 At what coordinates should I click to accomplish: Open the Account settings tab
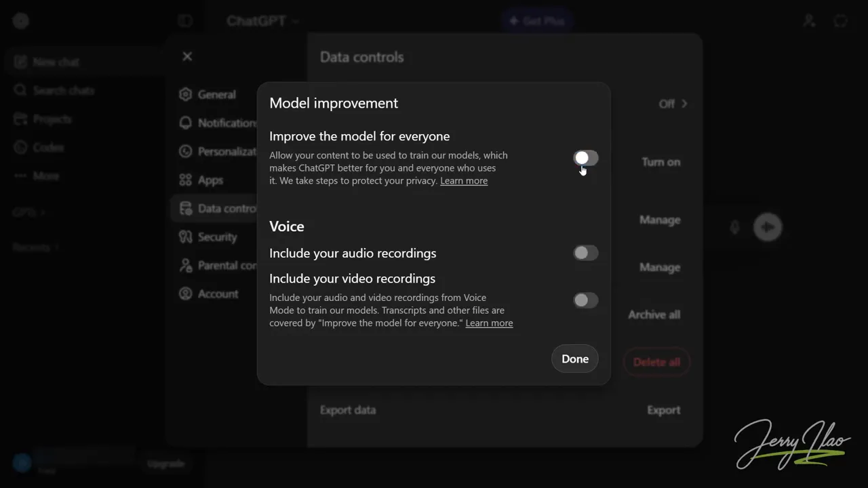coord(214,293)
